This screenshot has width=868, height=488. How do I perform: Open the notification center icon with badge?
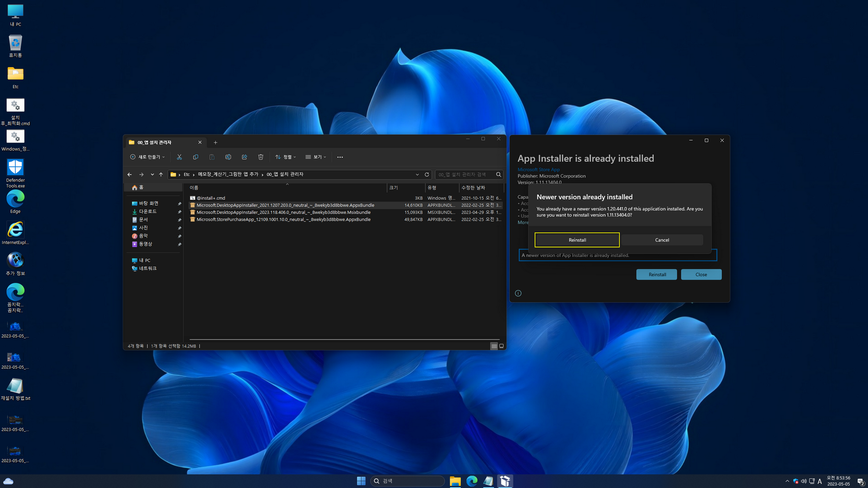[x=861, y=481]
